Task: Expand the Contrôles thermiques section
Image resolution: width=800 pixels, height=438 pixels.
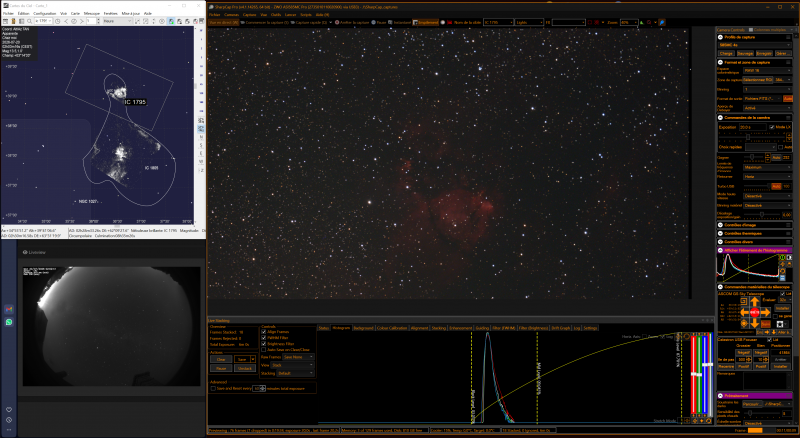Action: (x=720, y=233)
